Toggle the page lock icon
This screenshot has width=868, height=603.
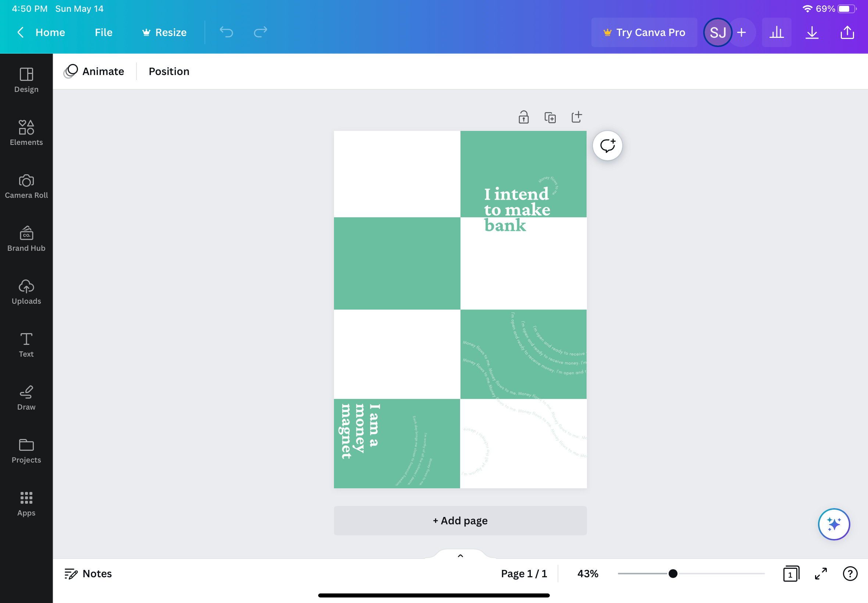[x=523, y=118]
